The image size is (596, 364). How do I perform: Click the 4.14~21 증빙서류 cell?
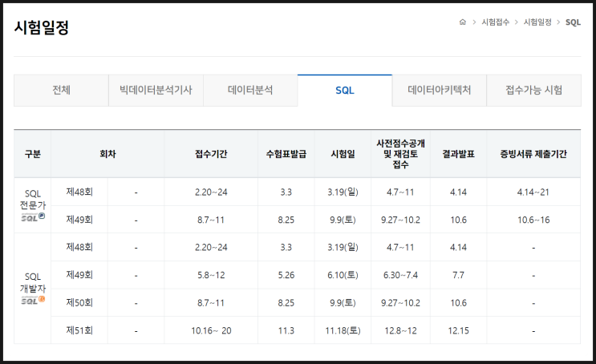[533, 192]
